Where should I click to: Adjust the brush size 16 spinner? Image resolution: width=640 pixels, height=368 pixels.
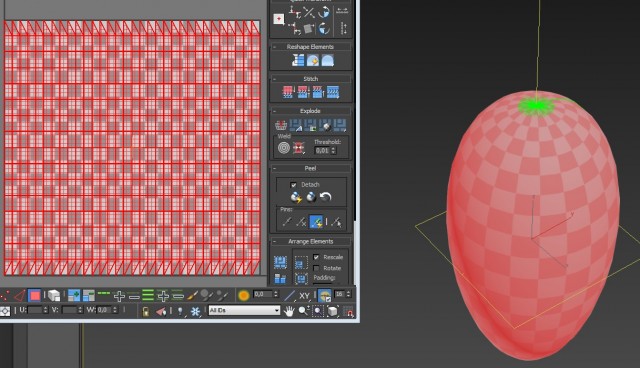348,294
